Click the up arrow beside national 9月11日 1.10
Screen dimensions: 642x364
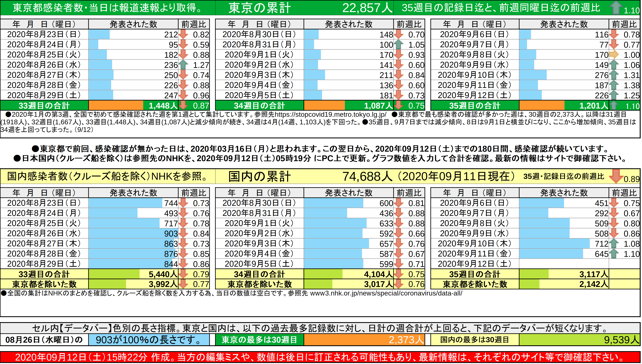(614, 254)
